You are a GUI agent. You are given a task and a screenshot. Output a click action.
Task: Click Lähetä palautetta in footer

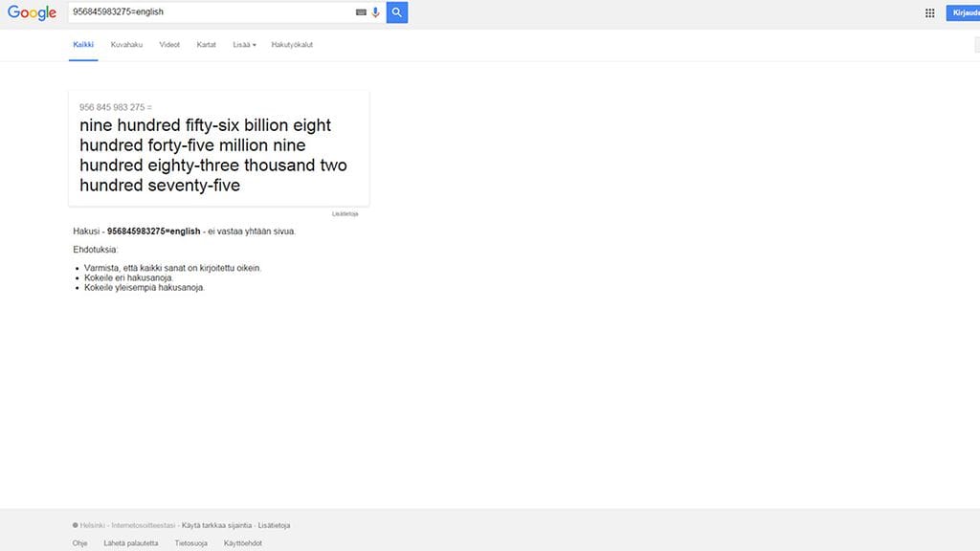[131, 543]
